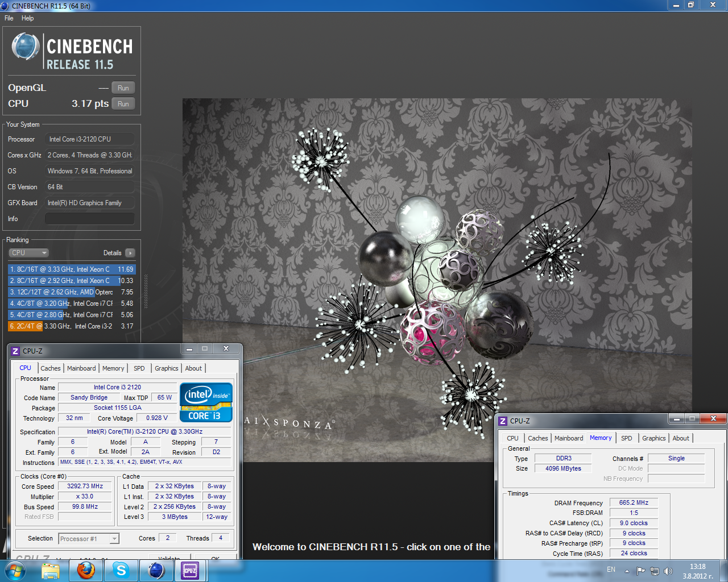This screenshot has height=582, width=728.
Task: Click the Processor field Intel Core i3-2120 CPU
Action: pos(90,139)
